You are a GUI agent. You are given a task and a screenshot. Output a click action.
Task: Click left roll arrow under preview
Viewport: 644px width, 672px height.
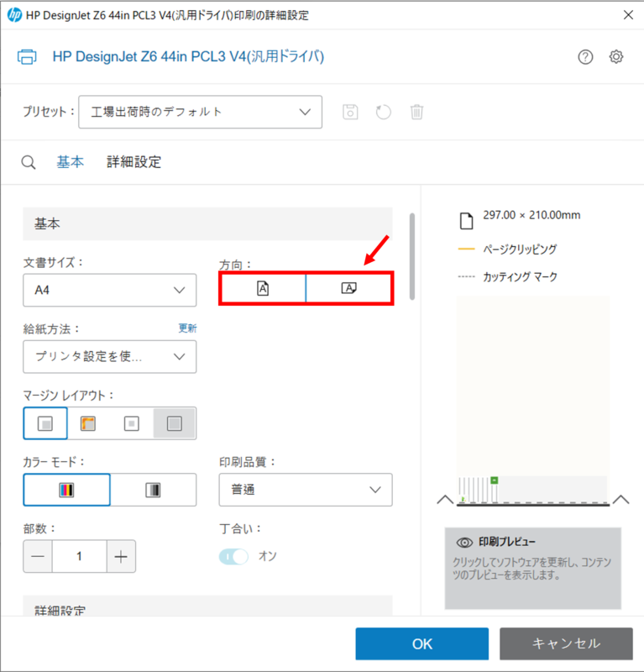[x=445, y=500]
